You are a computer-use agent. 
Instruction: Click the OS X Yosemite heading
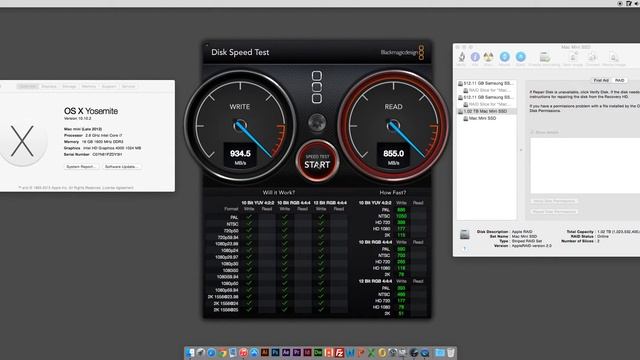pyautogui.click(x=91, y=111)
